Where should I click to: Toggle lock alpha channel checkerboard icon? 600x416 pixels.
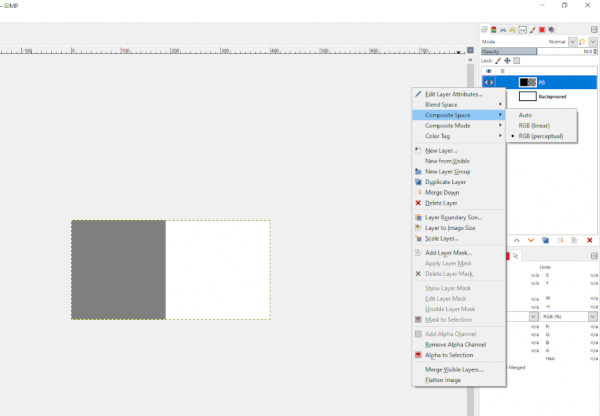click(517, 60)
